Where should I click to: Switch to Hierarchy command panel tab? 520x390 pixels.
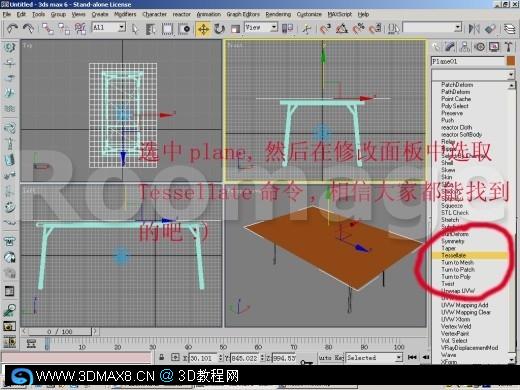coord(465,47)
